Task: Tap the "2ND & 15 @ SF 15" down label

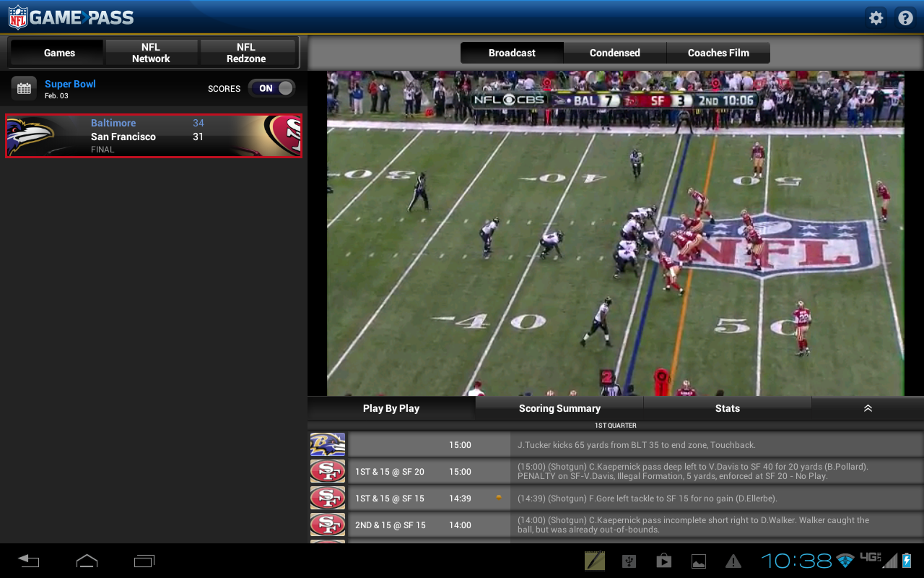Action: 391,525
